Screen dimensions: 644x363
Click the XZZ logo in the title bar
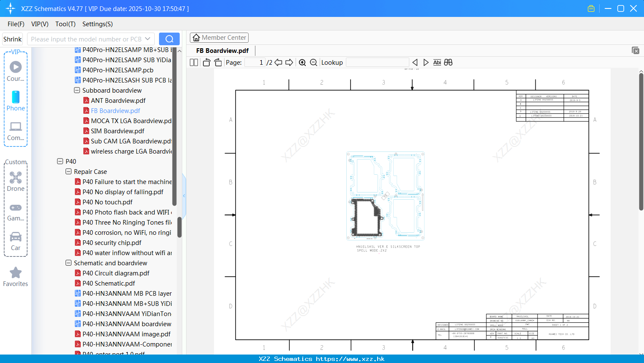click(x=11, y=8)
